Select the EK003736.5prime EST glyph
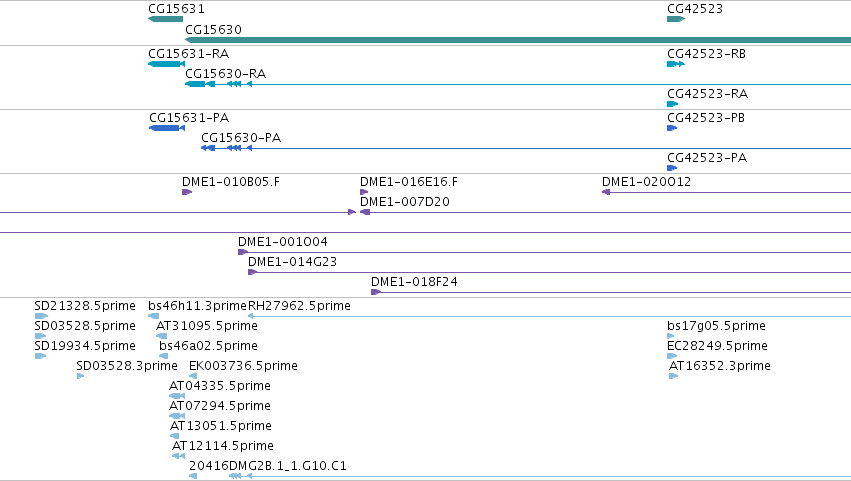This screenshot has height=481, width=851. click(x=193, y=376)
